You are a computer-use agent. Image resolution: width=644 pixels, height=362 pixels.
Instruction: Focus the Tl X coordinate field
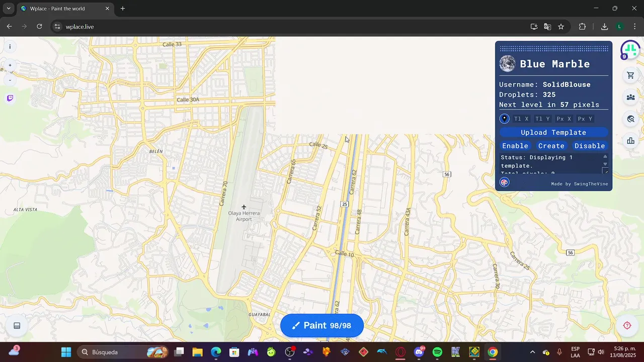click(521, 119)
